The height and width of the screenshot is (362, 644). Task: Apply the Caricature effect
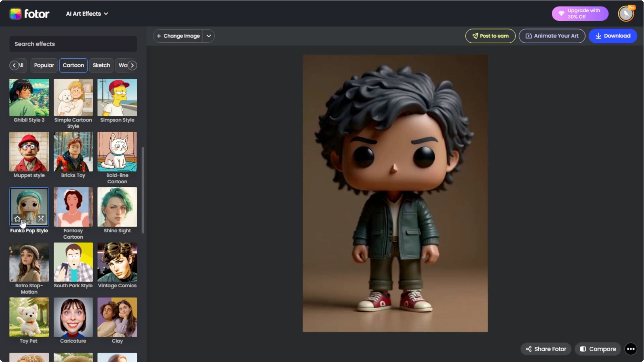click(73, 317)
